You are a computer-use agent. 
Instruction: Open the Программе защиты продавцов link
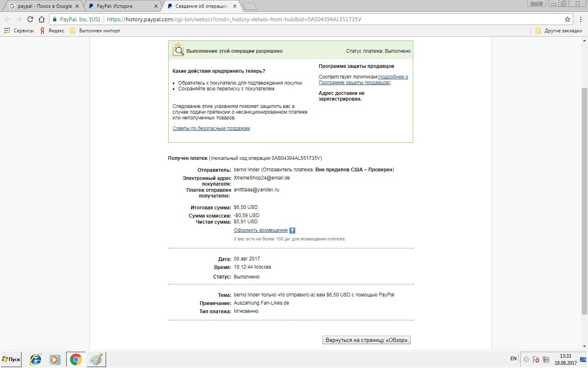tap(354, 83)
